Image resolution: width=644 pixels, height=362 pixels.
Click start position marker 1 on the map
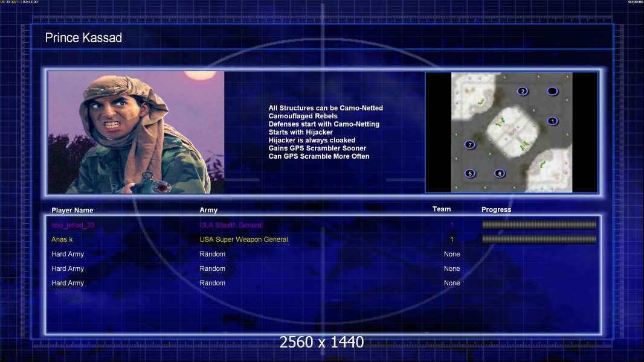point(552,121)
